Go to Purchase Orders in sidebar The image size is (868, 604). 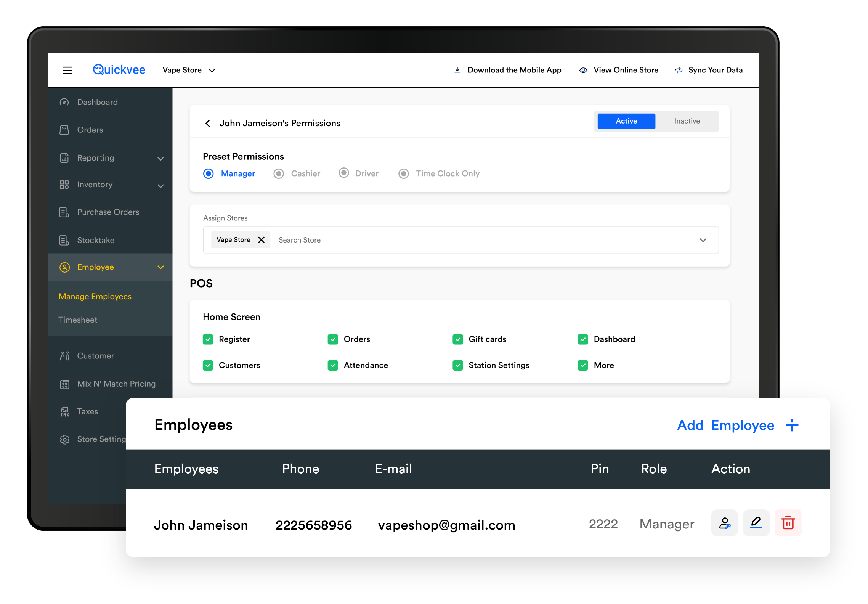[108, 212]
